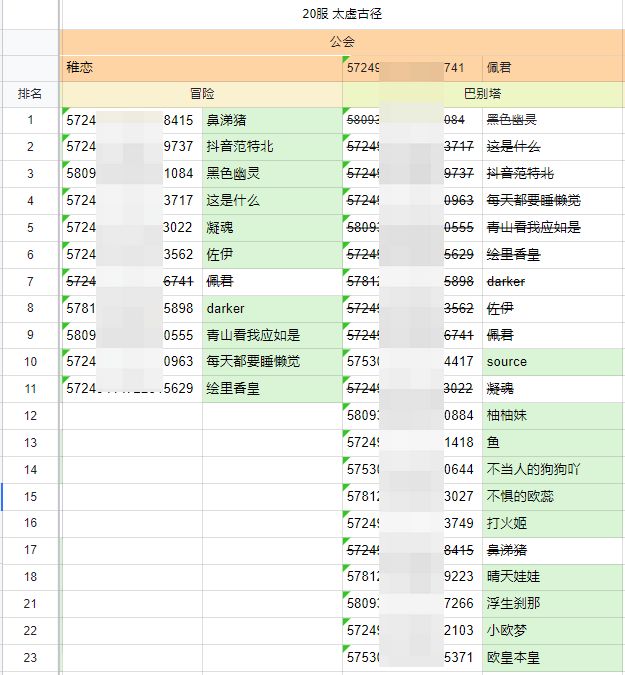Click ID cell ending 3749 beside 打火姬

[x=412, y=523]
